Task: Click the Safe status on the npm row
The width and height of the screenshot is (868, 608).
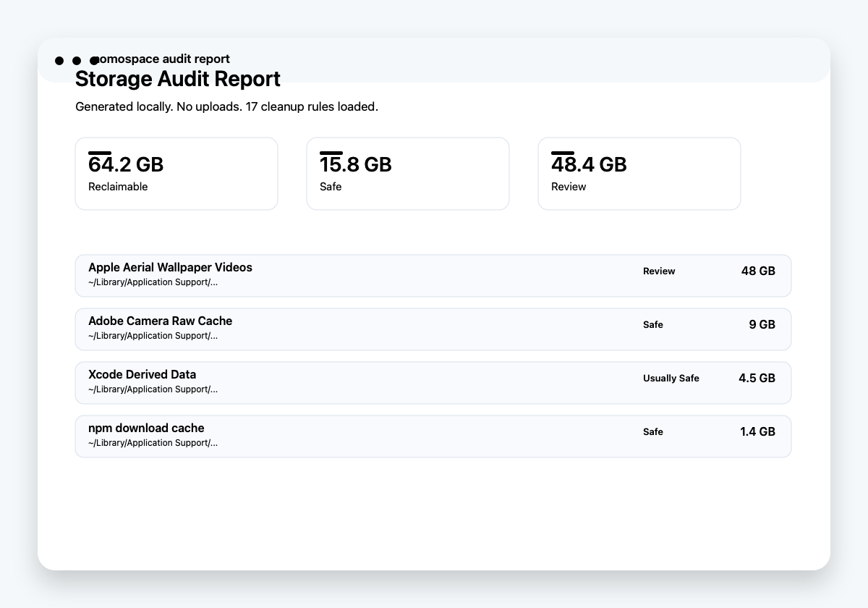Action: (x=653, y=432)
